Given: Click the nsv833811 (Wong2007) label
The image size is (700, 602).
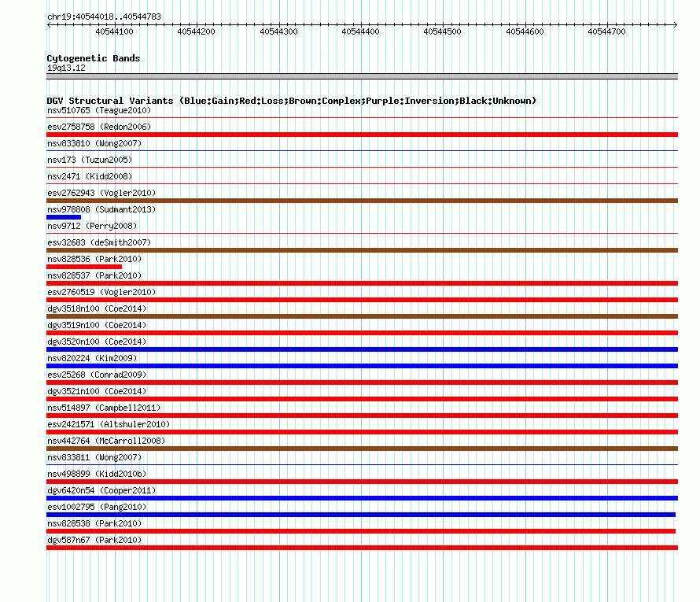Looking at the screenshot, I should point(94,457).
